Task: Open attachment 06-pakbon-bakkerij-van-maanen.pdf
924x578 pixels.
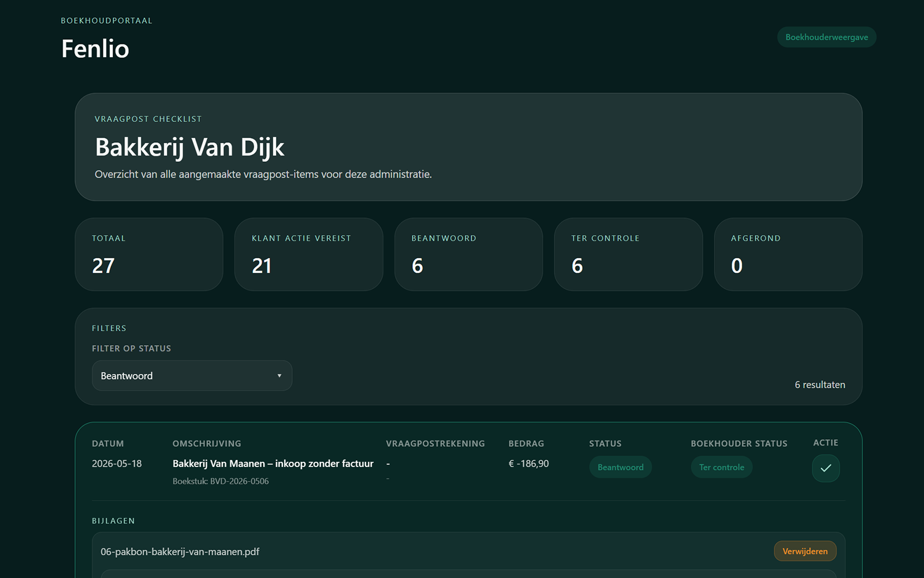Action: 180,551
